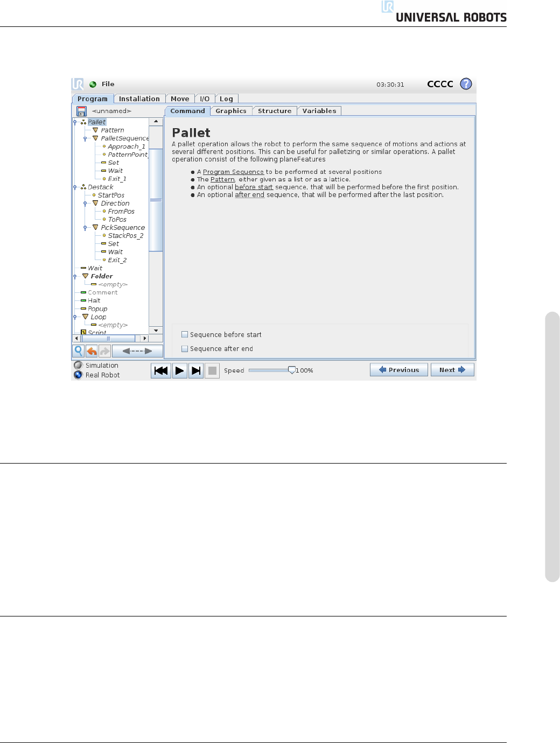560x743 pixels.
Task: Follow the after end link
Action: point(249,194)
